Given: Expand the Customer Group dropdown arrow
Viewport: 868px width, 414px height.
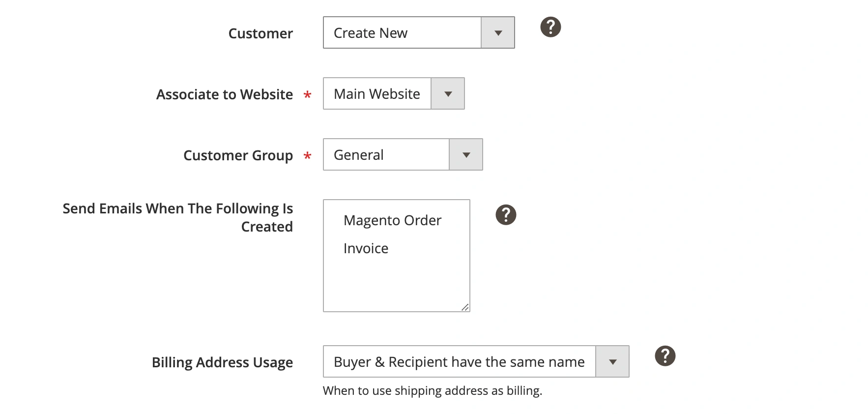Looking at the screenshot, I should click(x=466, y=155).
